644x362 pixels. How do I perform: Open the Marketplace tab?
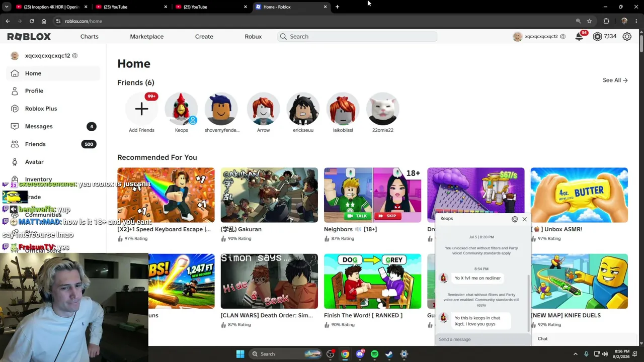click(146, 37)
